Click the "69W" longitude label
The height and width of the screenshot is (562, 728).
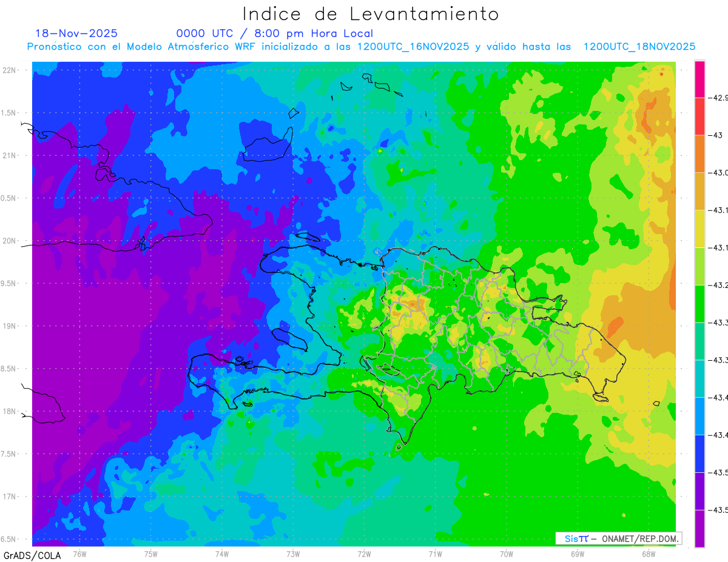(x=578, y=554)
